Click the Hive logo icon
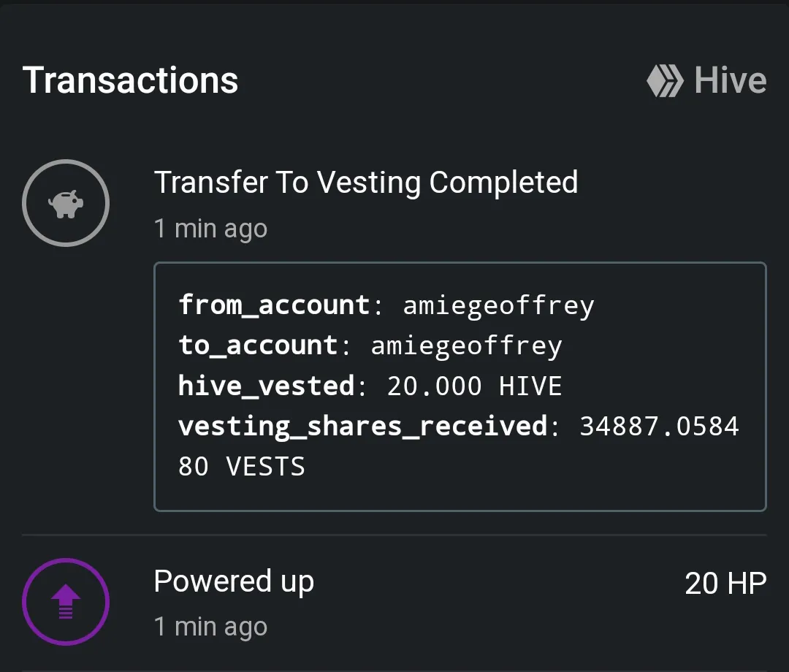The image size is (789, 672). pos(665,80)
